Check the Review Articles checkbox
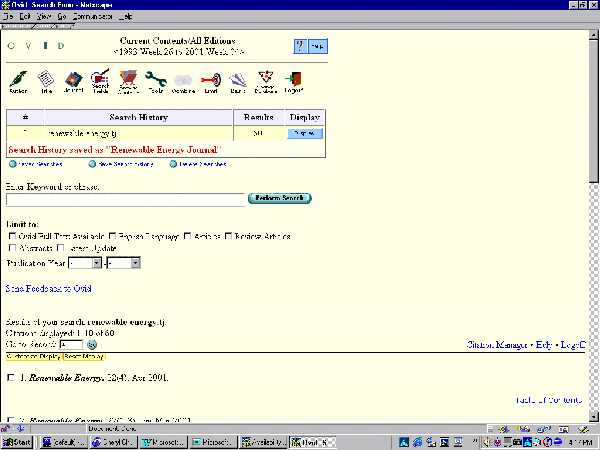Image resolution: width=600 pixels, height=450 pixels. [228, 236]
